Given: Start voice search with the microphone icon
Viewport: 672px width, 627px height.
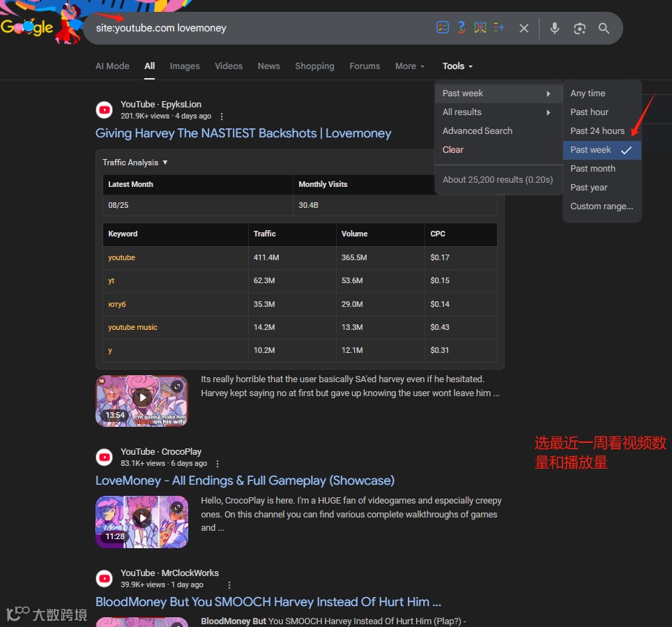Looking at the screenshot, I should point(555,29).
